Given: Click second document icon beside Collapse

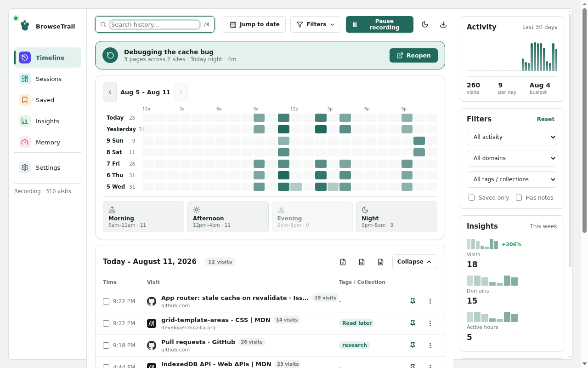Looking at the screenshot, I should coord(362,262).
